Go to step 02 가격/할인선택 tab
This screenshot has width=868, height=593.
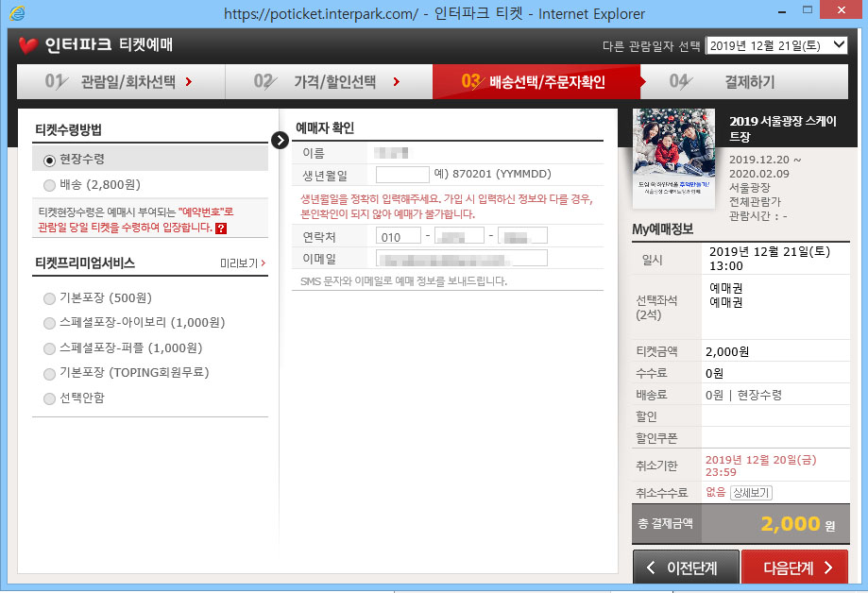click(x=329, y=82)
